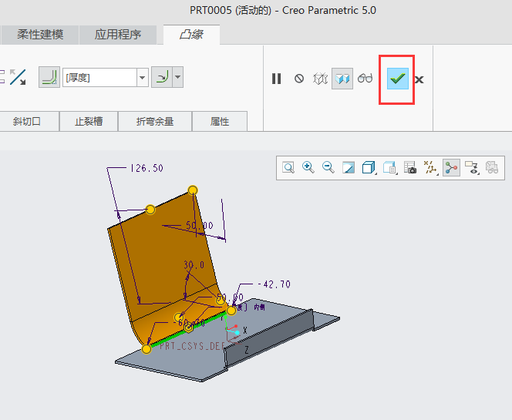The height and width of the screenshot is (420, 512).
Task: Pause the flange tool
Action: click(x=277, y=79)
